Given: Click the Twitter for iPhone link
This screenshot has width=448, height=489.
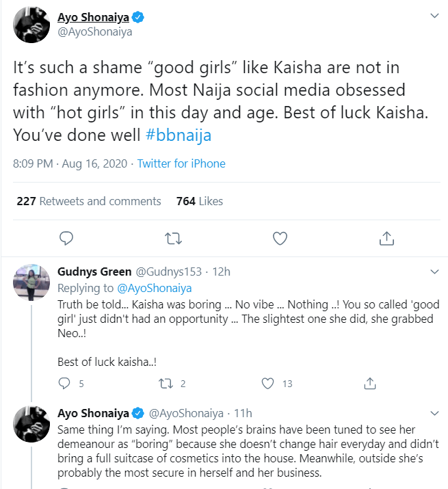Looking at the screenshot, I should tap(181, 164).
